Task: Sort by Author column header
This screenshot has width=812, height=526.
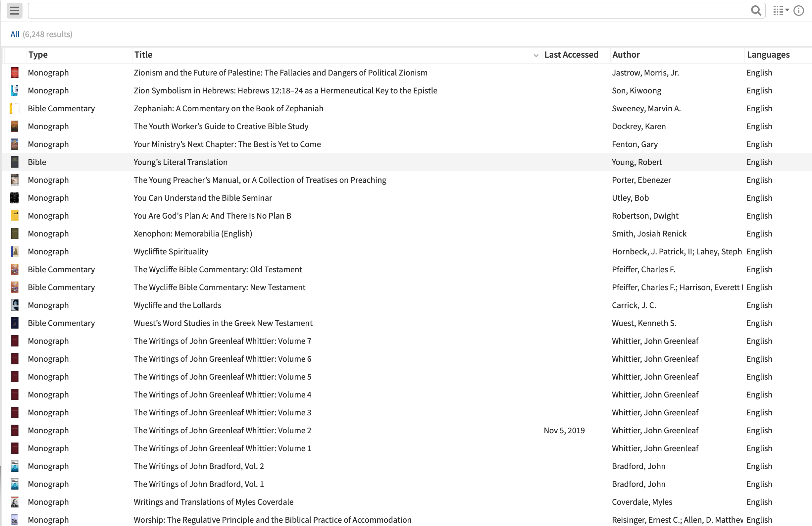Action: (626, 55)
